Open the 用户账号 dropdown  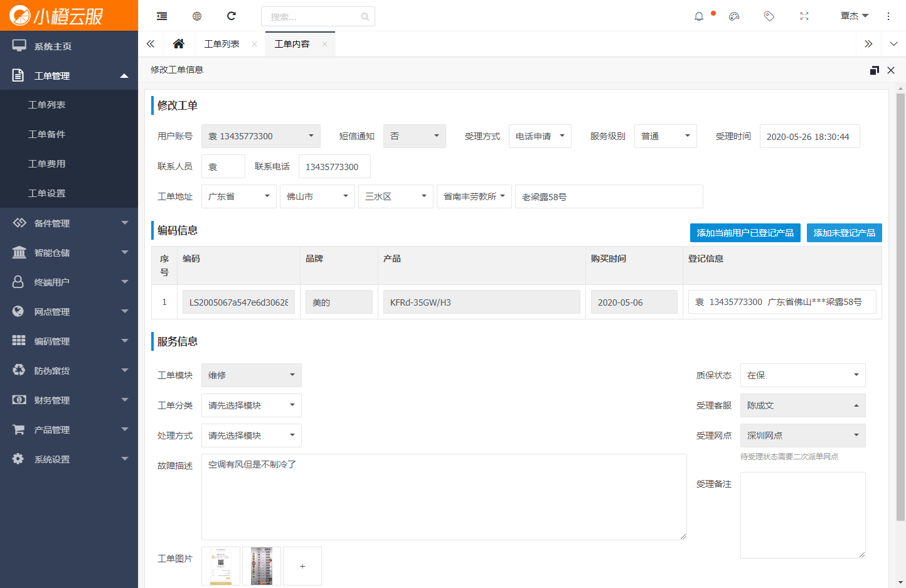click(261, 136)
